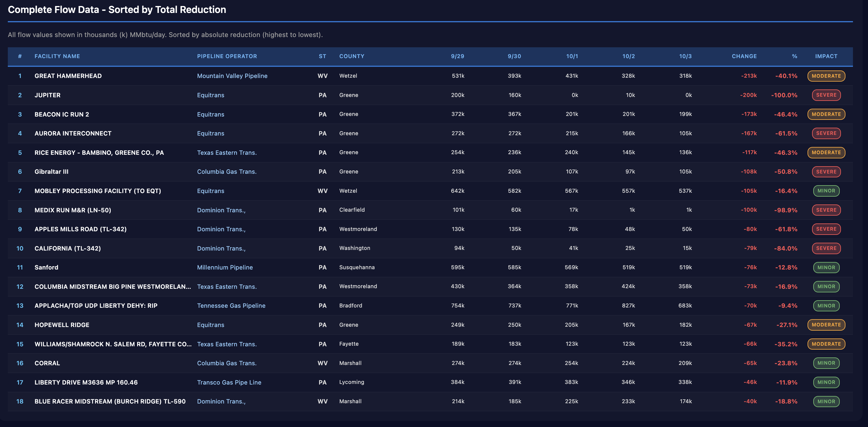Viewport: 868px width, 427px height.
Task: Open the Tennessee Gas Pipeline operator link
Action: [231, 306]
